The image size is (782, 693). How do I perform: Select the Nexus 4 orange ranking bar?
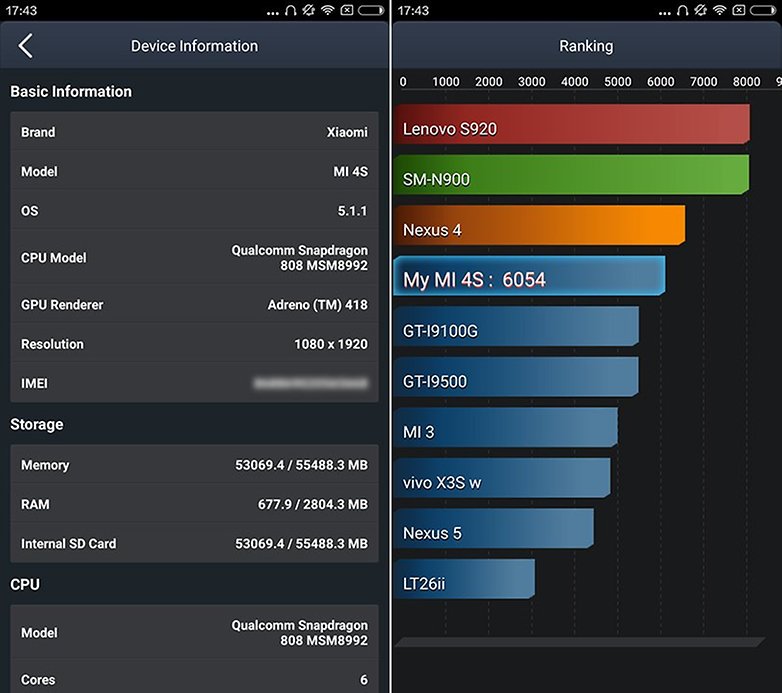(x=539, y=225)
